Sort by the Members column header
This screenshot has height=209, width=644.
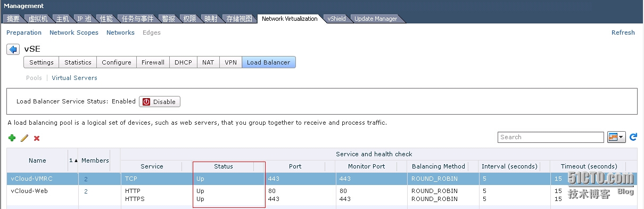point(95,160)
